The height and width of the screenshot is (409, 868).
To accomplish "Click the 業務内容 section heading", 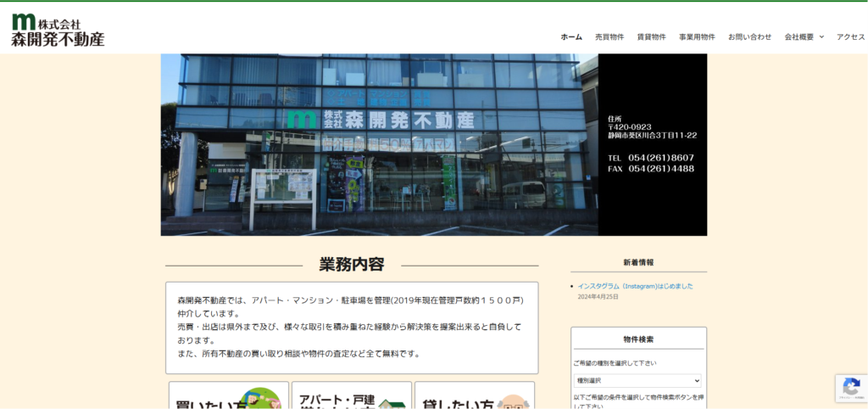I will 352,265.
